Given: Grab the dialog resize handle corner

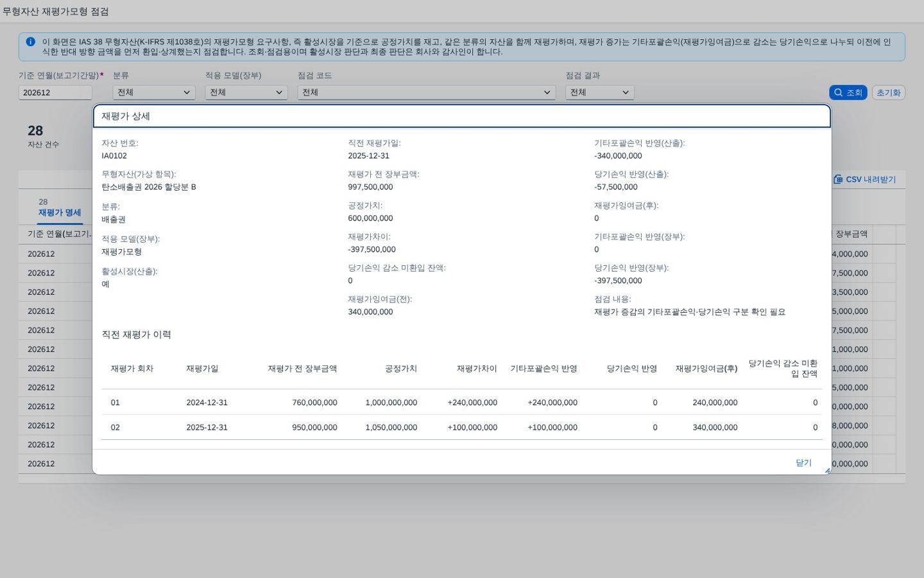Looking at the screenshot, I should coord(827,471).
